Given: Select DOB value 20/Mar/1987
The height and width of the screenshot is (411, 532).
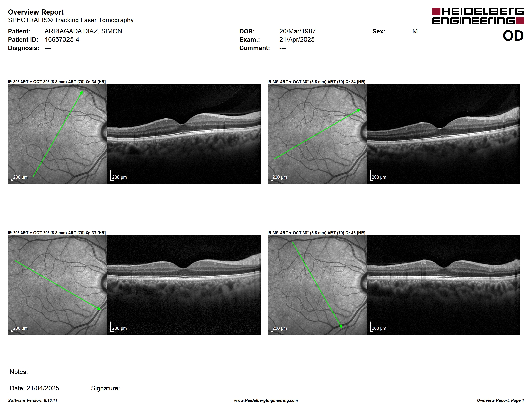Looking at the screenshot, I should [x=297, y=31].
